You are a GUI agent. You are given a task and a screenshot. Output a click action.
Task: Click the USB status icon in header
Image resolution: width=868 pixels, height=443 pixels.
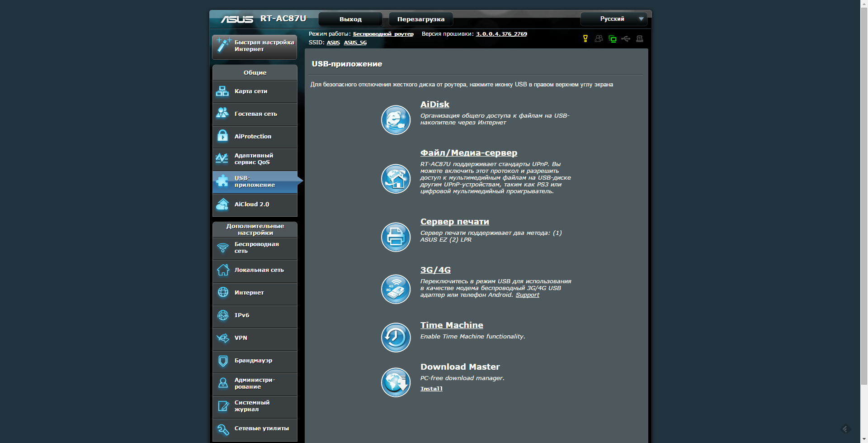coord(626,38)
